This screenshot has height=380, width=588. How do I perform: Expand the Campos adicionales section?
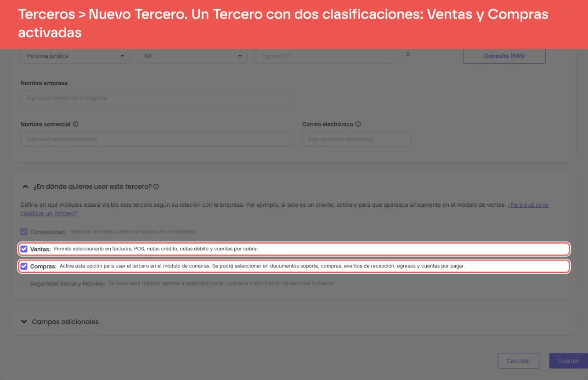click(x=24, y=322)
